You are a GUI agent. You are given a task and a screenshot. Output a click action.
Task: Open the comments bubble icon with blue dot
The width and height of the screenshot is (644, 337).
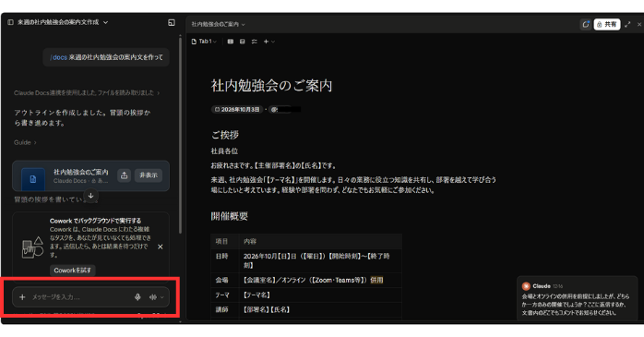click(x=586, y=24)
